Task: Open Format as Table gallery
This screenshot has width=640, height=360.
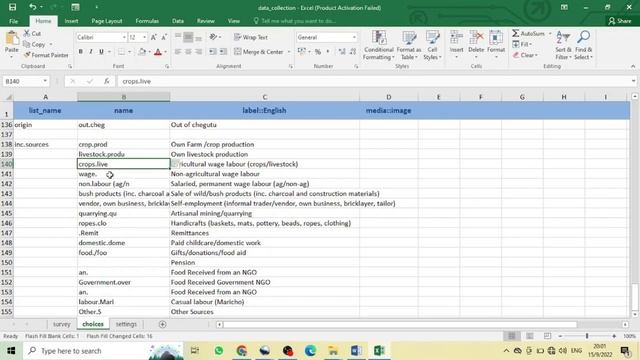Action: [409, 45]
